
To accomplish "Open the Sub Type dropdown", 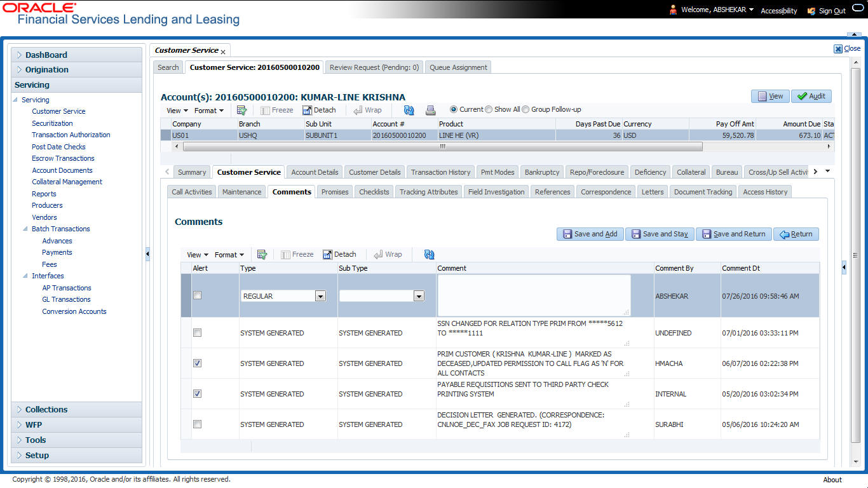I will 419,296.
